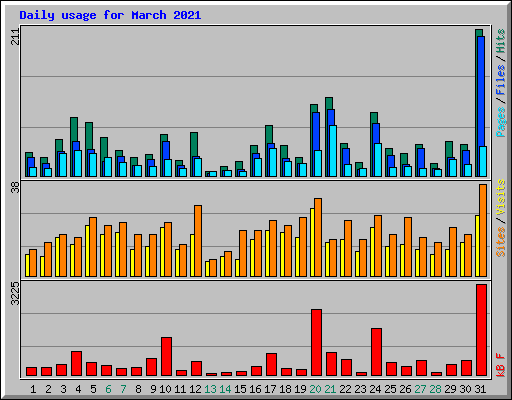Click x-axis day label 28
Image resolution: width=512 pixels, height=400 pixels.
435,389
